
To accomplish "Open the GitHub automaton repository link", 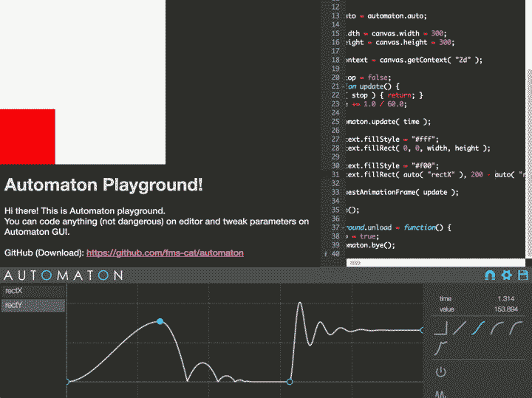I will pyautogui.click(x=165, y=253).
